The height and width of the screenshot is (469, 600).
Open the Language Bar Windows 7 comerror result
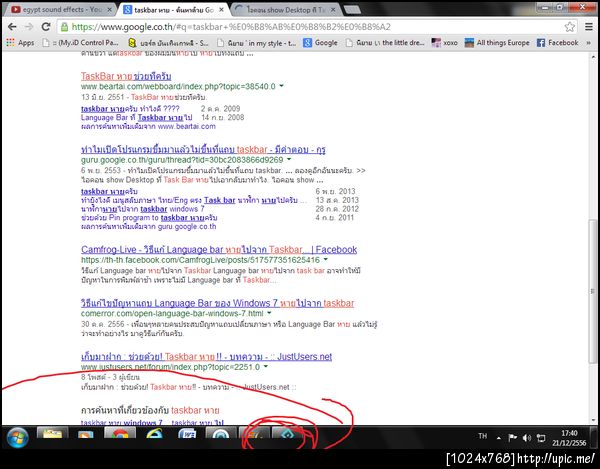[217, 303]
